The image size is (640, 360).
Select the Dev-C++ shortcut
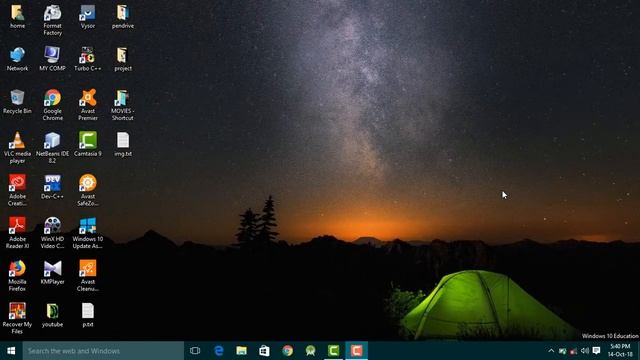[x=52, y=187]
